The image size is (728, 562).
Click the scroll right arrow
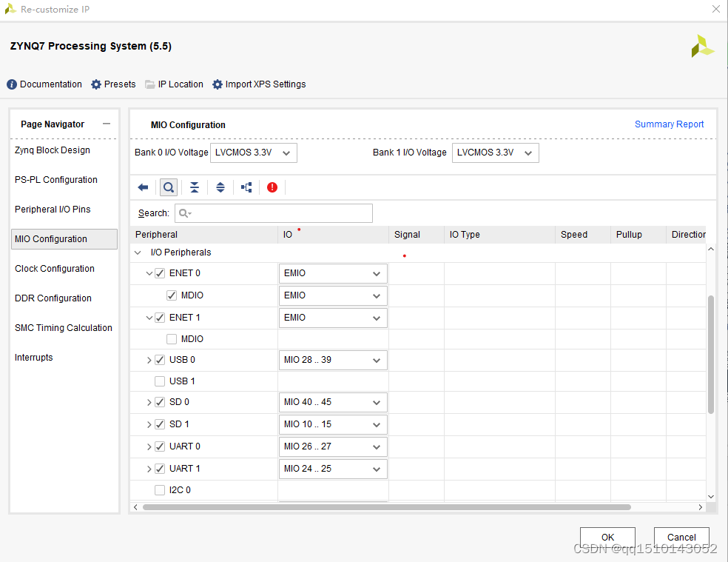[x=701, y=507]
